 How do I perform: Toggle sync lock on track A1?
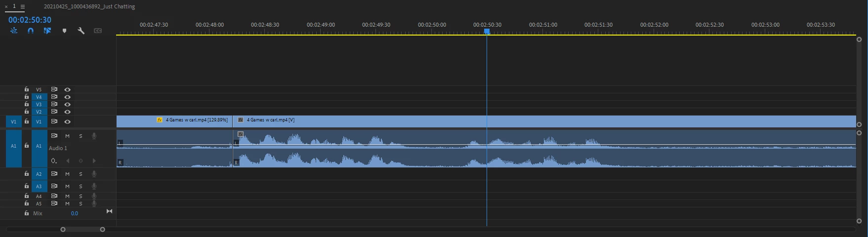(54, 135)
